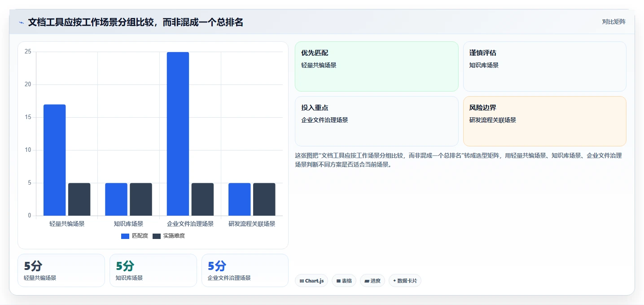
Task: Open the 风险边界 orange card
Action: 545,121
